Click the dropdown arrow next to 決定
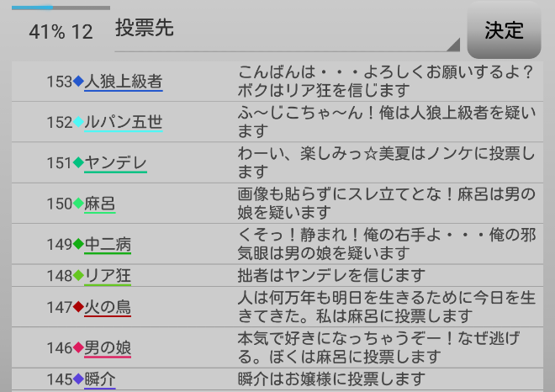 [x=454, y=45]
